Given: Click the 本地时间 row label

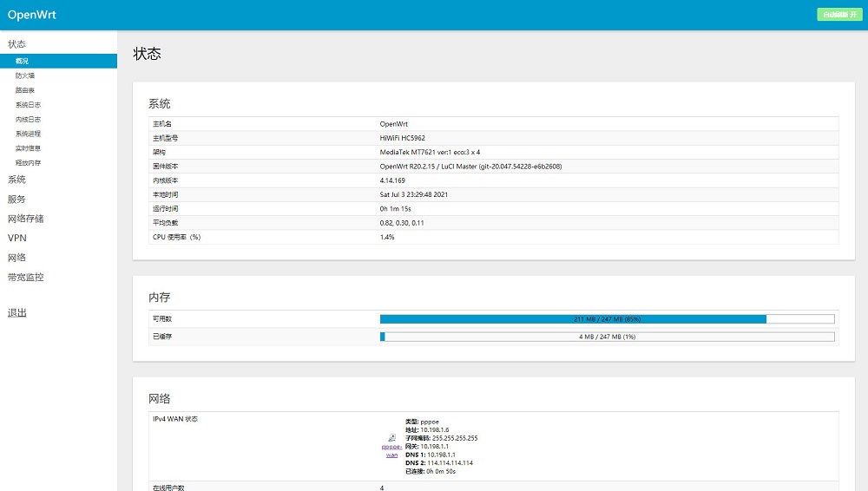Looking at the screenshot, I should [165, 194].
